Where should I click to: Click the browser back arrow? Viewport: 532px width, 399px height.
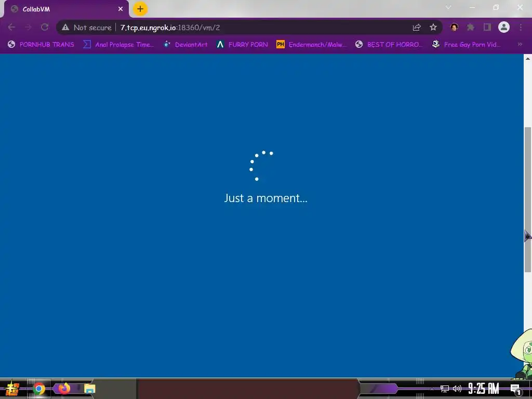click(x=11, y=27)
